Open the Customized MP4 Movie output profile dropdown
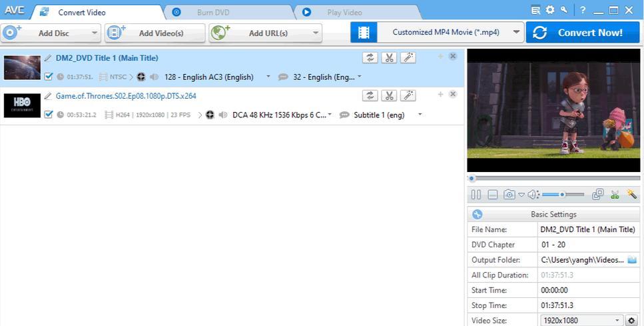644x326 pixels. click(x=450, y=32)
